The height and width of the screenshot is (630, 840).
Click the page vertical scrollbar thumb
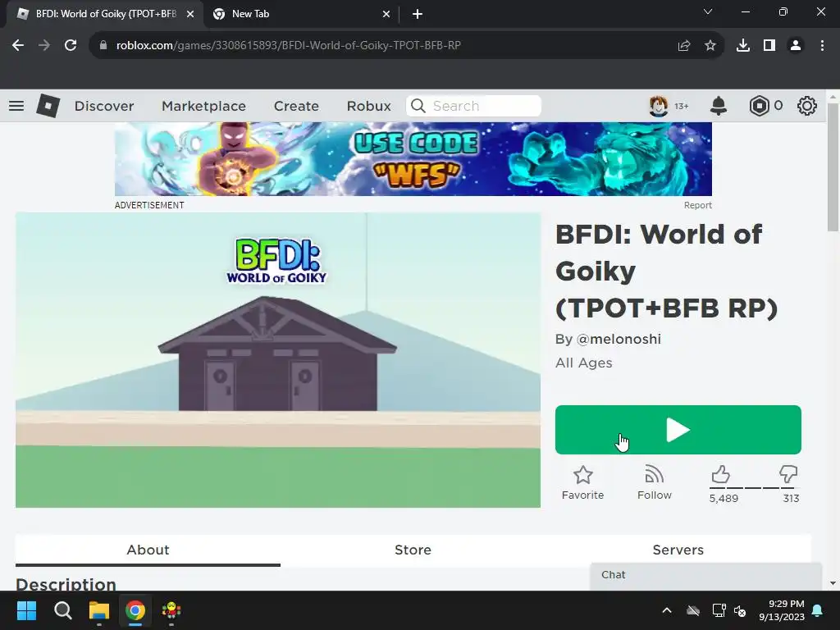833,166
